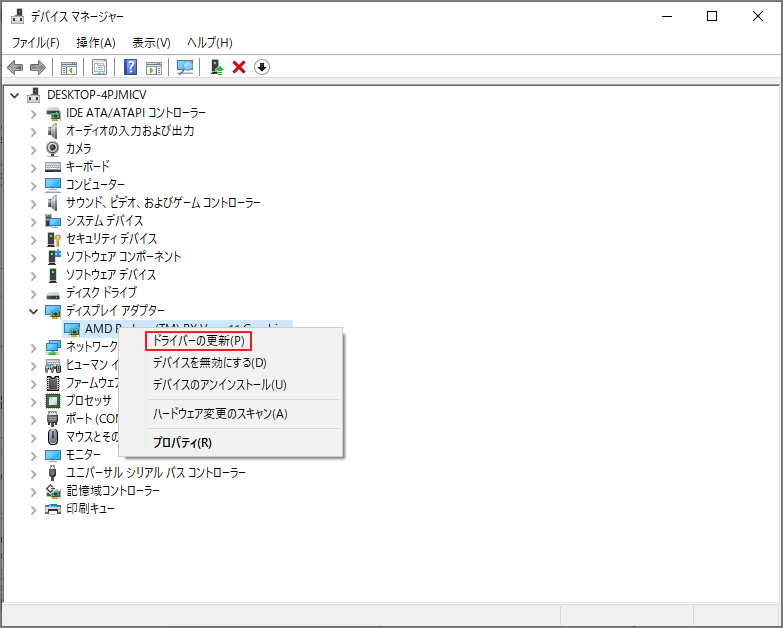Open the ヘルプ(H) menu
The width and height of the screenshot is (783, 628).
click(x=210, y=43)
